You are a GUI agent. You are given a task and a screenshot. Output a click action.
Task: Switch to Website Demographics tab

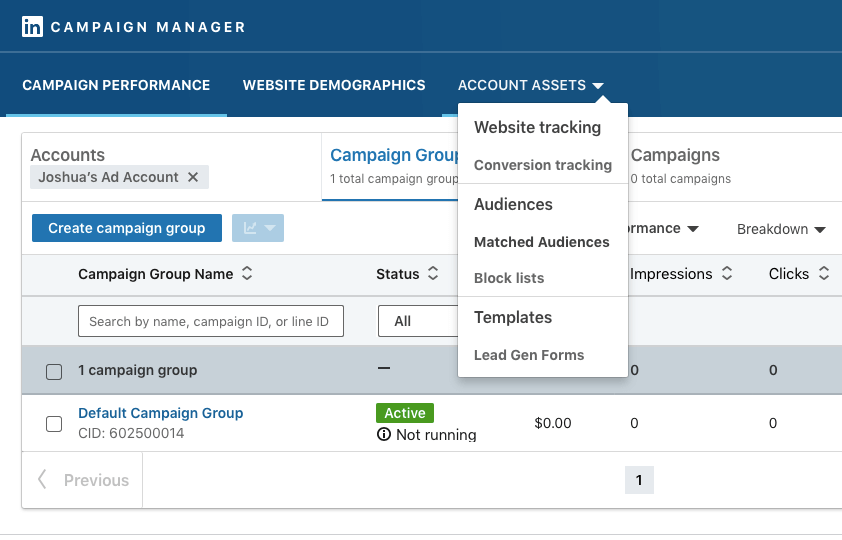tap(334, 85)
